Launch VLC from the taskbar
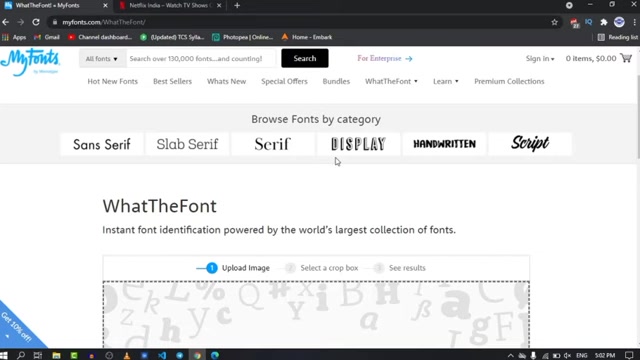Image resolution: width=640 pixels, height=360 pixels. 127,355
